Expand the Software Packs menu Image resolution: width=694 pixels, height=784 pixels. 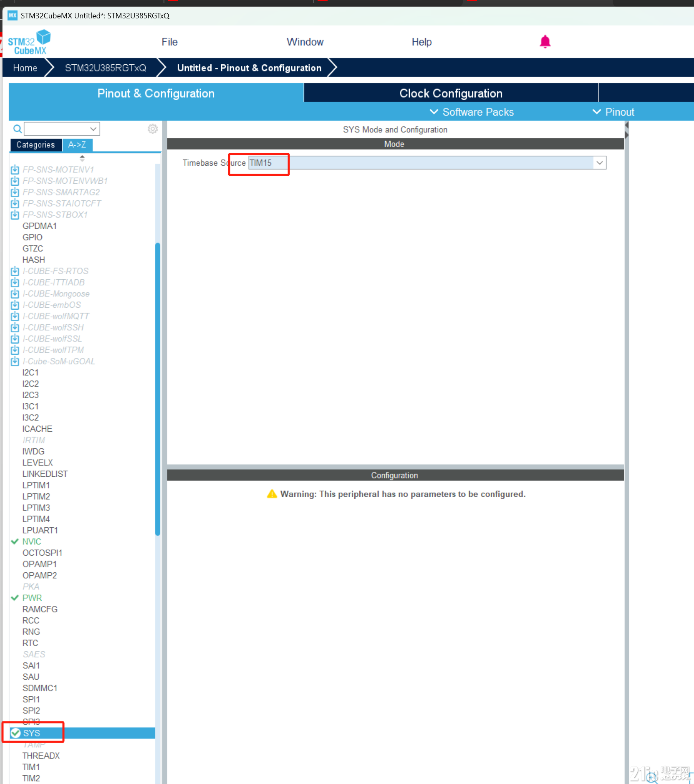pos(472,112)
